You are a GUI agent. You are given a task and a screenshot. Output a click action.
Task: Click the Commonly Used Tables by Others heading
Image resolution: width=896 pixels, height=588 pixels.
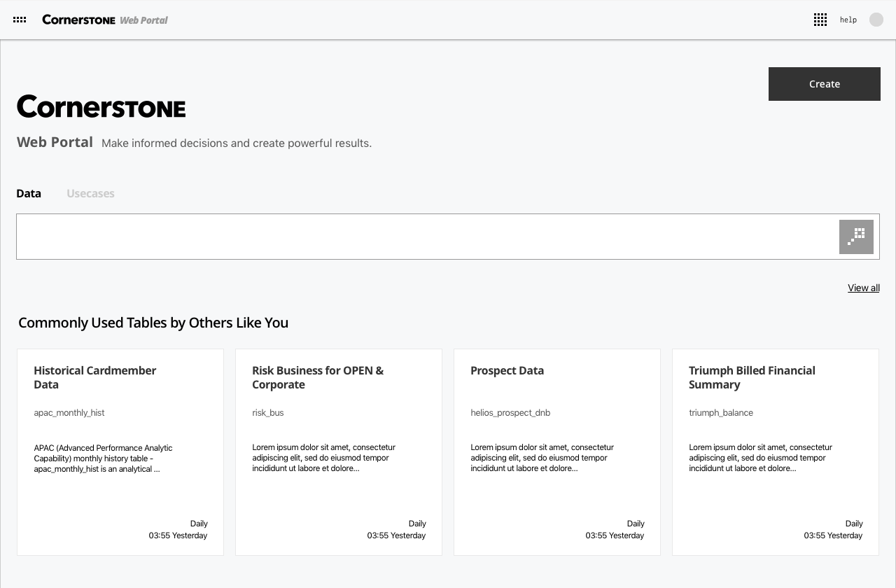coord(153,323)
